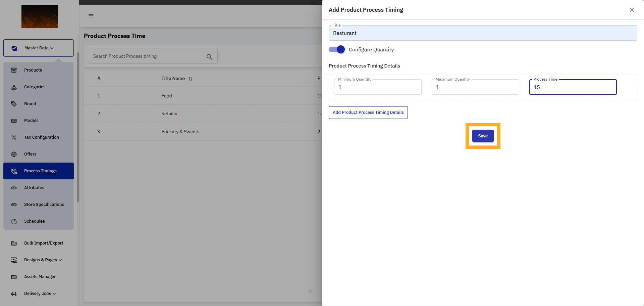Expand Designs & Pages menu
This screenshot has width=644, height=306.
coord(43,260)
